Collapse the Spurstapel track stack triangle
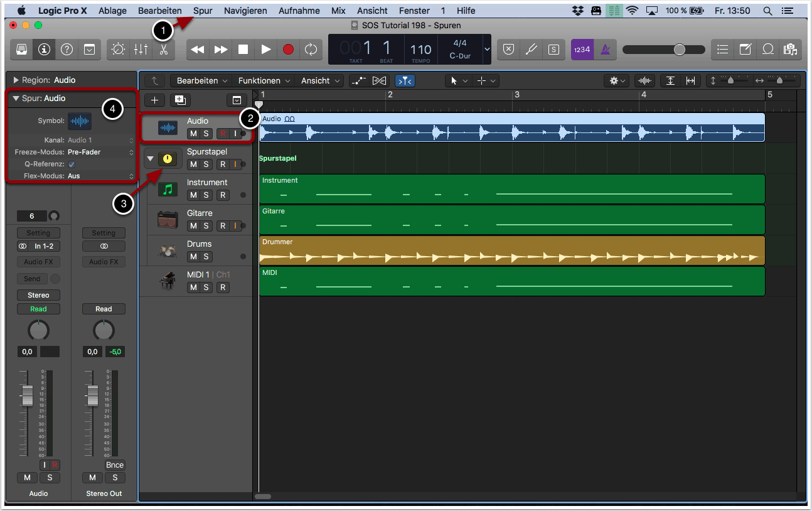 [x=150, y=159]
